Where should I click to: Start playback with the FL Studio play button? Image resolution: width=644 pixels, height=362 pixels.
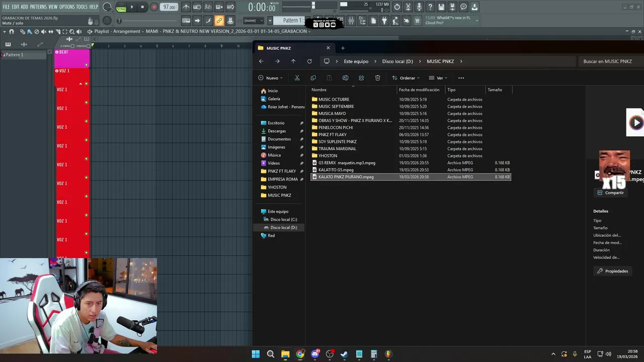coord(132,7)
